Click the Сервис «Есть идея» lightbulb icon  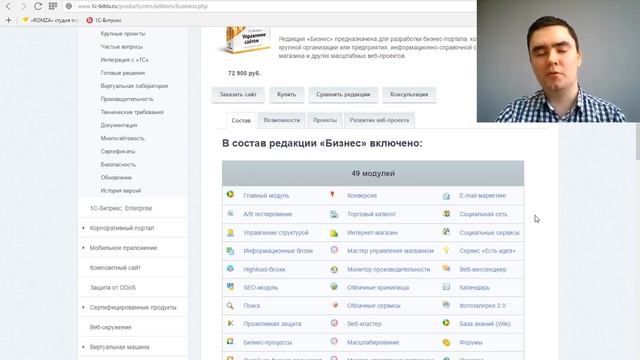click(x=446, y=250)
